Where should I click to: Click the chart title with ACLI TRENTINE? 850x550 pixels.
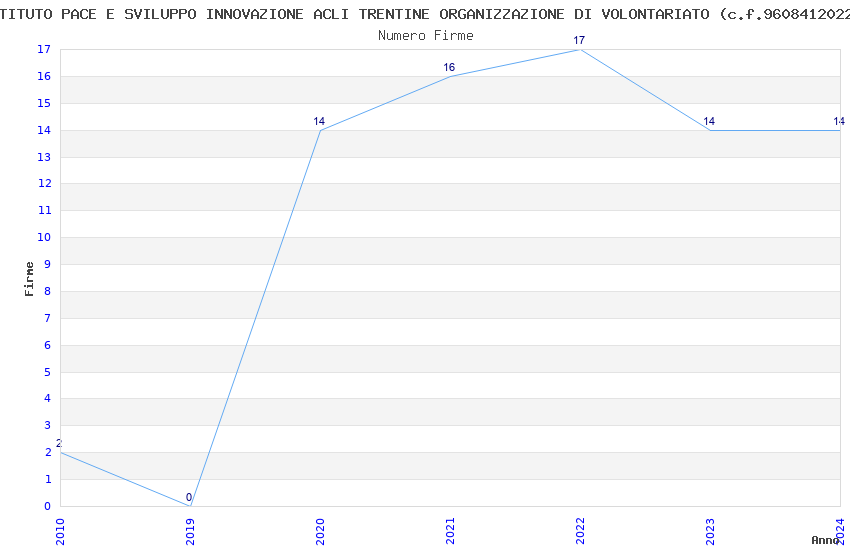[x=425, y=15]
